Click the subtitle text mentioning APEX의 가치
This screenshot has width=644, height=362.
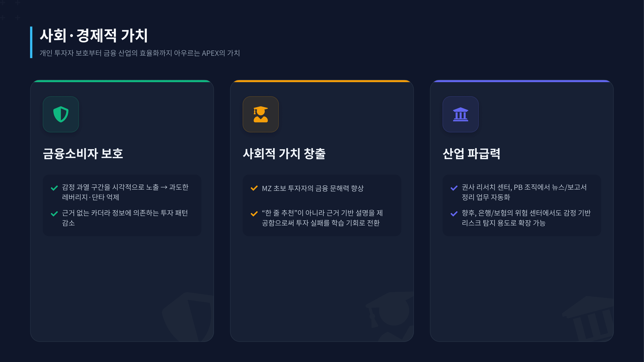coord(140,53)
